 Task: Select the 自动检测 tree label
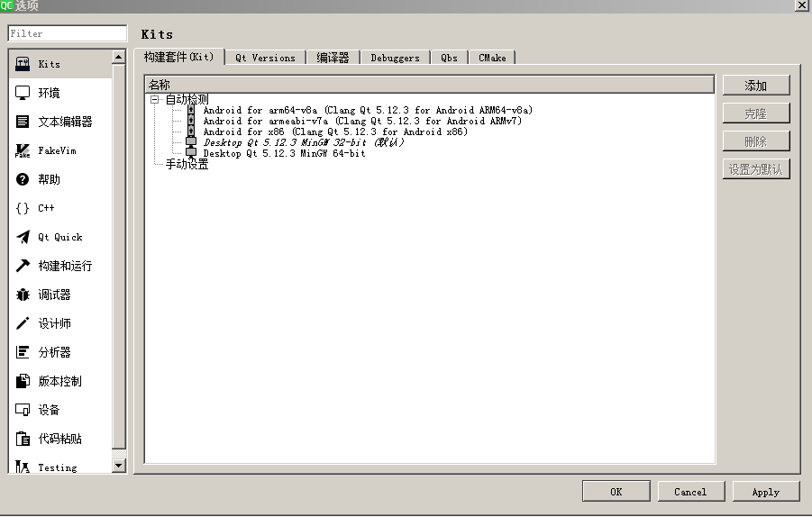187,99
